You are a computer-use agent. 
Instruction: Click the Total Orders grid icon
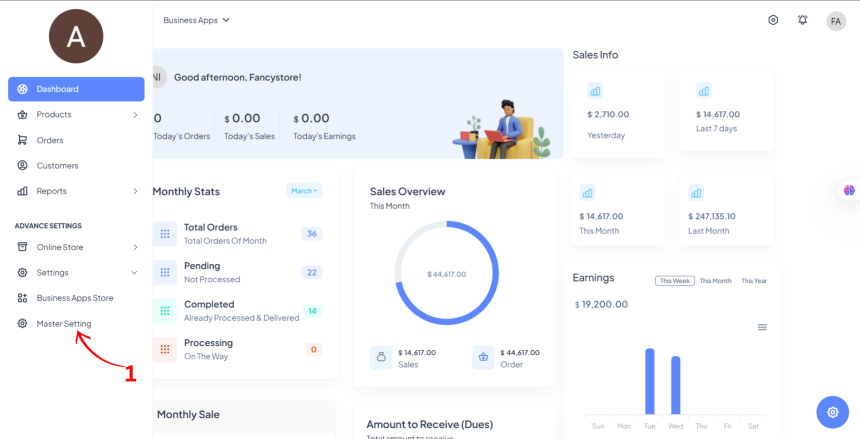coord(165,233)
